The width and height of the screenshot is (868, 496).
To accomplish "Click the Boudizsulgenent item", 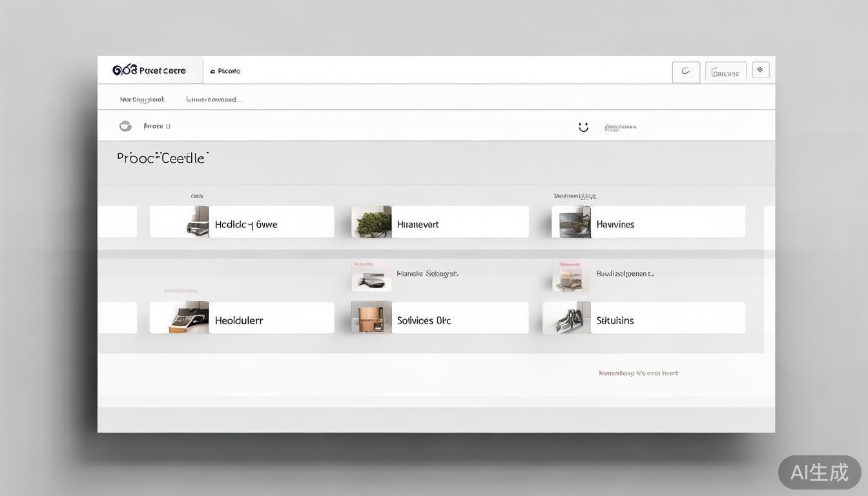I will click(625, 274).
